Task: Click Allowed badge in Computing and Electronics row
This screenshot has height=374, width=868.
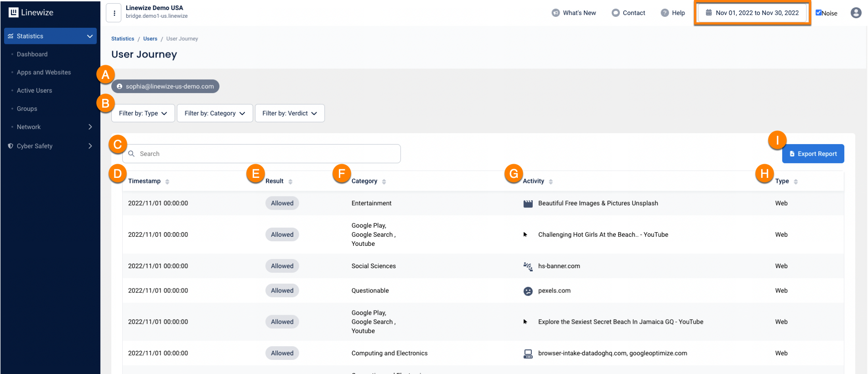Action: [282, 353]
